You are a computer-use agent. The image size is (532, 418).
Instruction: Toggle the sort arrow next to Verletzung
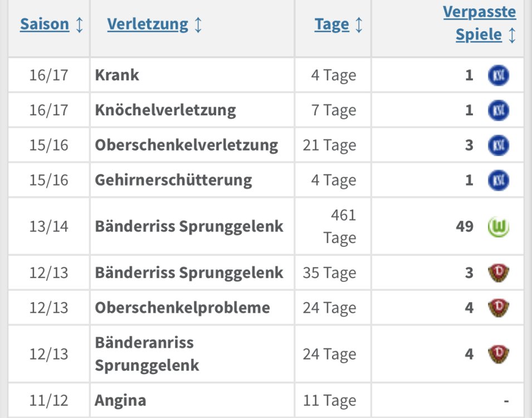point(198,25)
